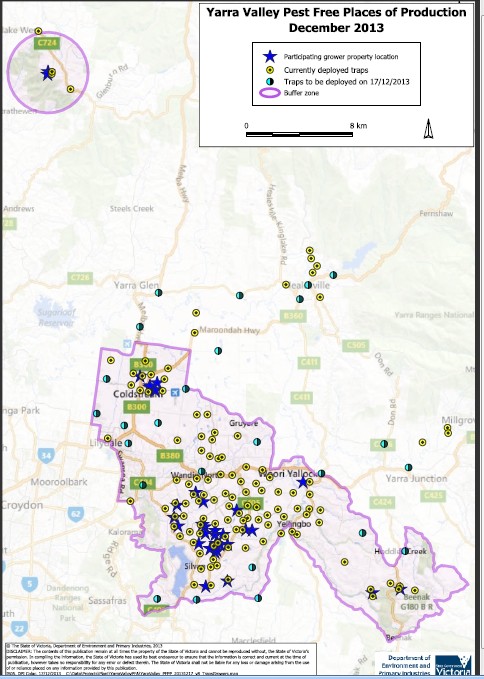Click the C425 road shield
Screen dimensions: 484x679
click(x=433, y=495)
